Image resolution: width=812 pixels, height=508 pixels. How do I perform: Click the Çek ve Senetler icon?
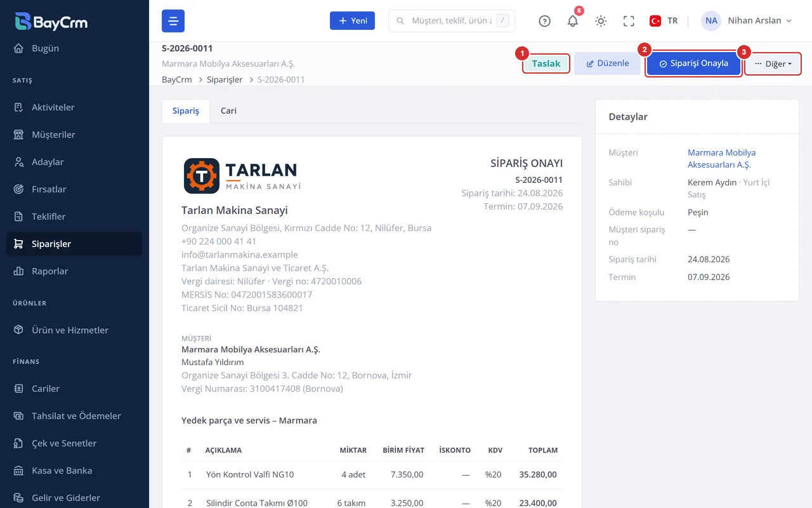[19, 443]
